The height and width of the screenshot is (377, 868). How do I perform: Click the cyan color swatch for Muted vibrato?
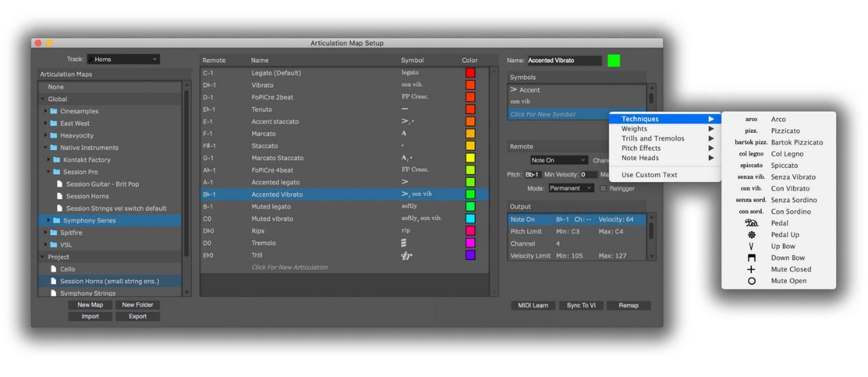tap(470, 219)
